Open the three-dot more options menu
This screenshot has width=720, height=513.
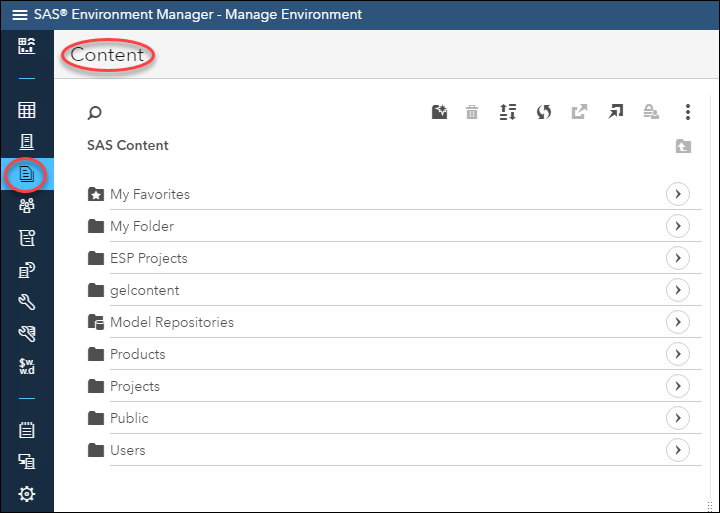coord(687,112)
